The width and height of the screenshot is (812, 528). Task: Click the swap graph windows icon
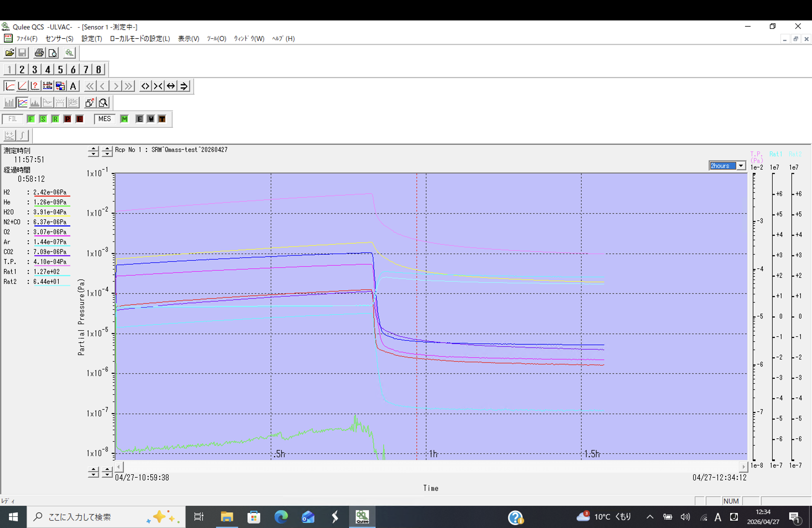coord(60,86)
